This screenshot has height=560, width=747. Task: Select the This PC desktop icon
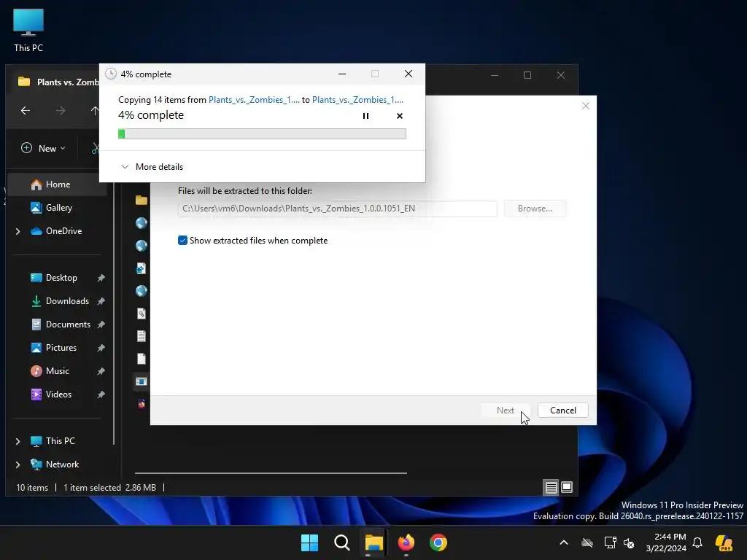pos(28,31)
